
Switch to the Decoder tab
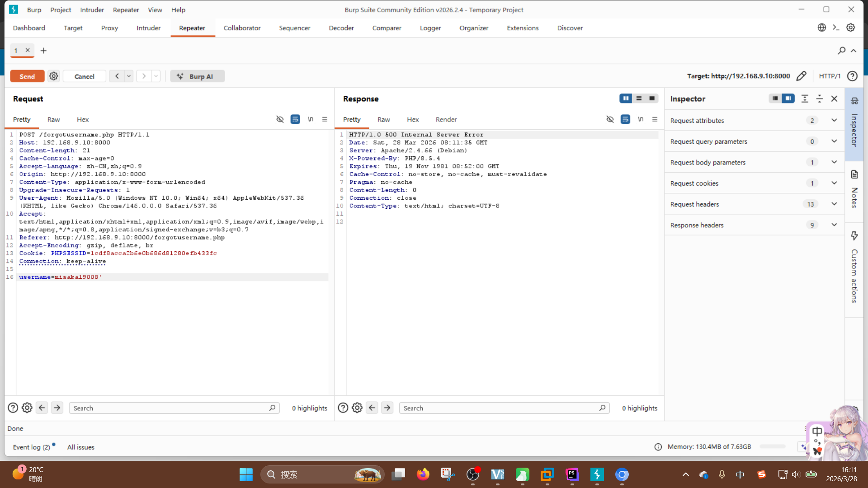[341, 28]
